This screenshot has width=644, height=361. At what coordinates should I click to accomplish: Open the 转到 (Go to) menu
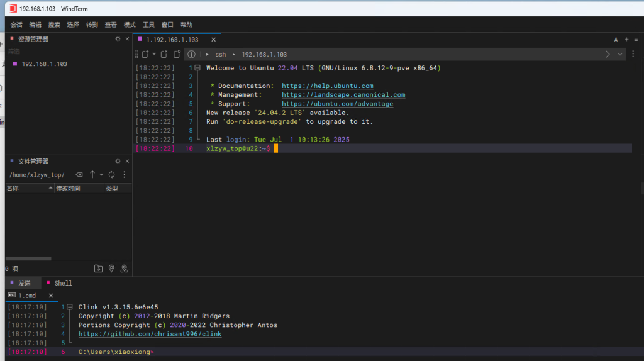pyautogui.click(x=92, y=25)
